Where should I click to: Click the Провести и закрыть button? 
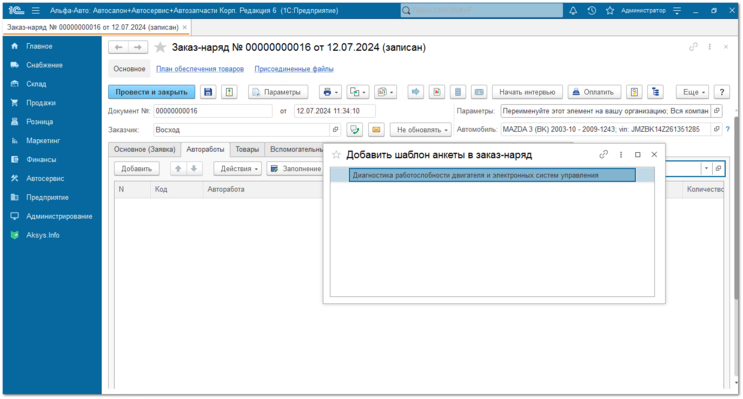click(152, 92)
